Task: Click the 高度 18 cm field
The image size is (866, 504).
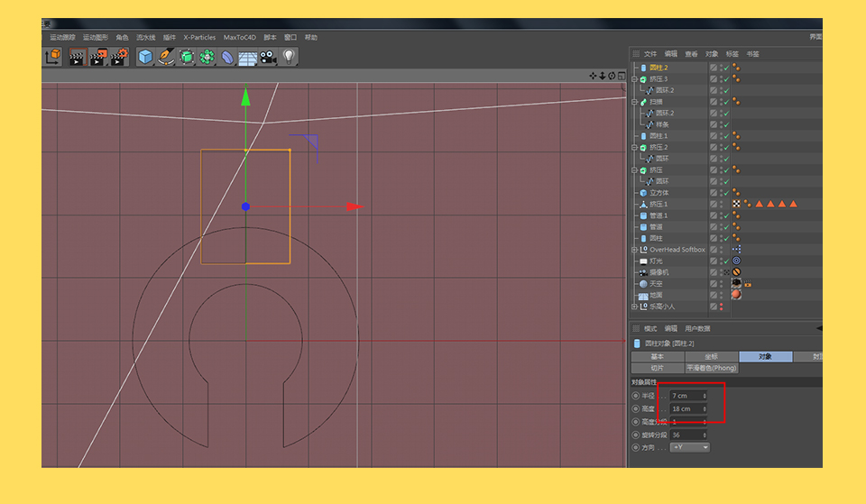Action: [688, 409]
